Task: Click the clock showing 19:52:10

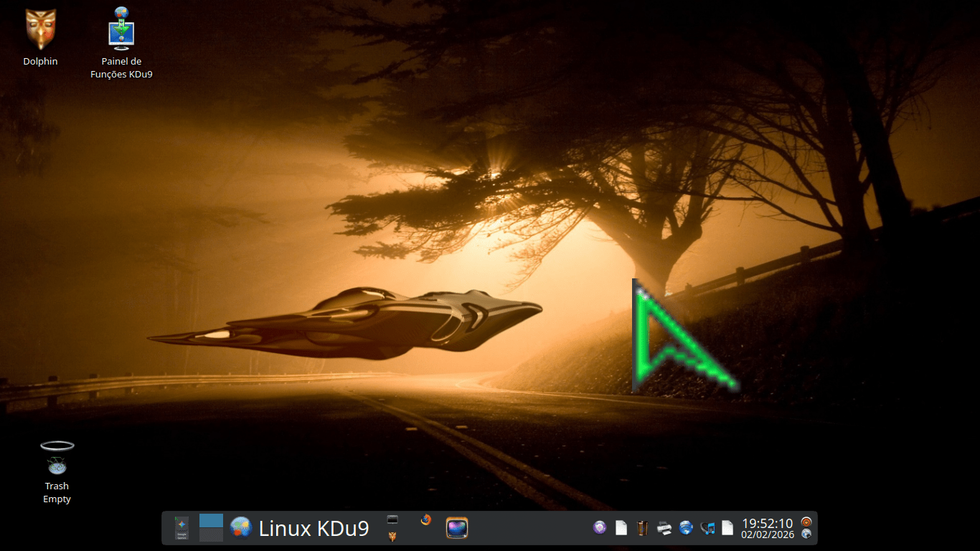Action: point(767,528)
